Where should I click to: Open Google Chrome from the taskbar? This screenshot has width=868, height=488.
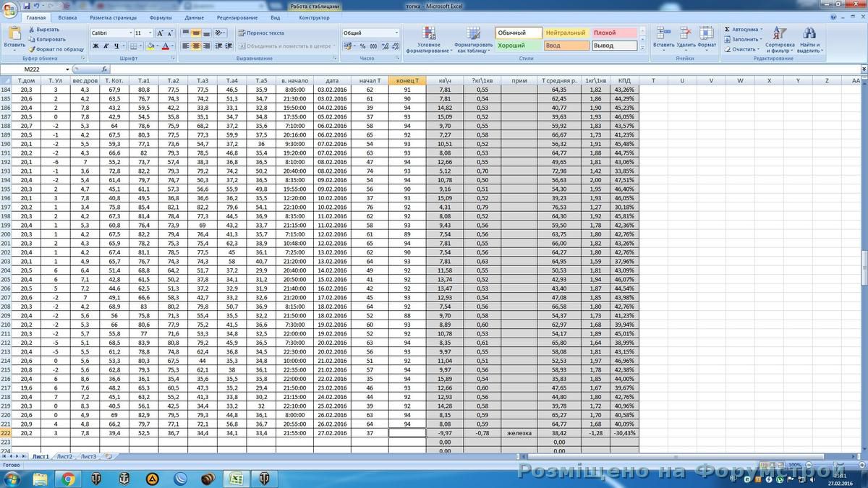coord(68,479)
